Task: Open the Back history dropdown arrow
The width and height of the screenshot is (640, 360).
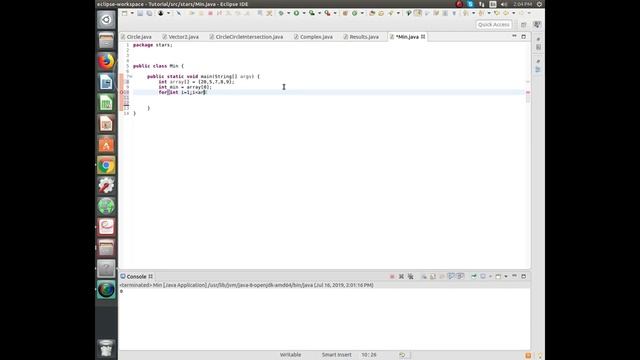Action: [513, 13]
